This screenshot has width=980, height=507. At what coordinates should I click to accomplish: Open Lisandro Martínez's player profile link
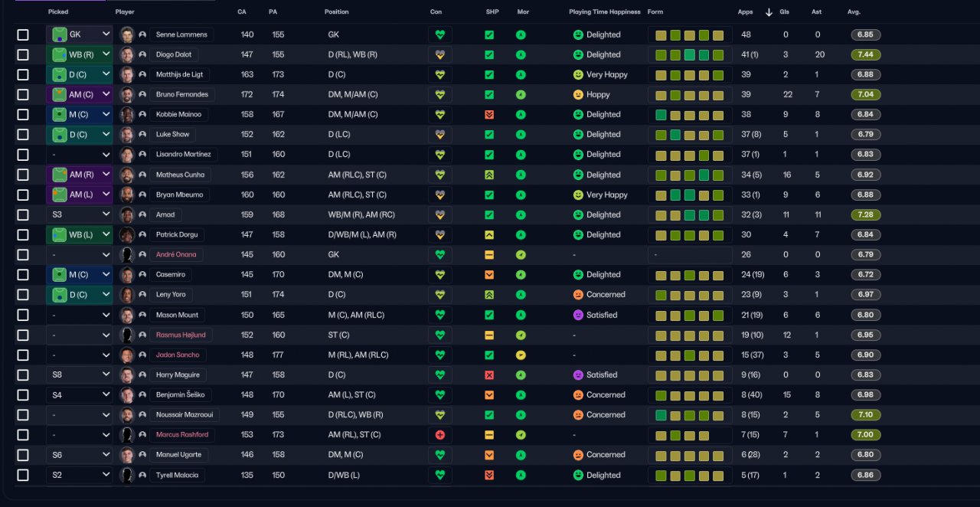click(x=184, y=154)
